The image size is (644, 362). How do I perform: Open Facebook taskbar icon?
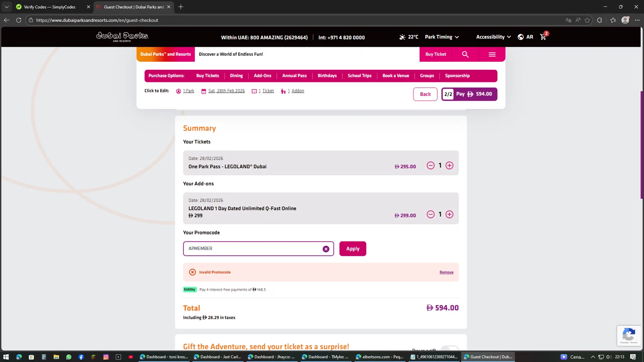81,357
